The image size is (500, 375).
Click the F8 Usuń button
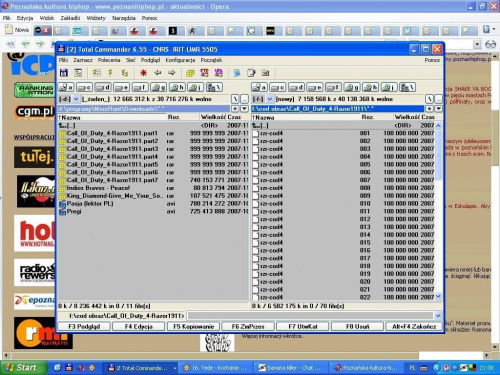[x=357, y=326]
